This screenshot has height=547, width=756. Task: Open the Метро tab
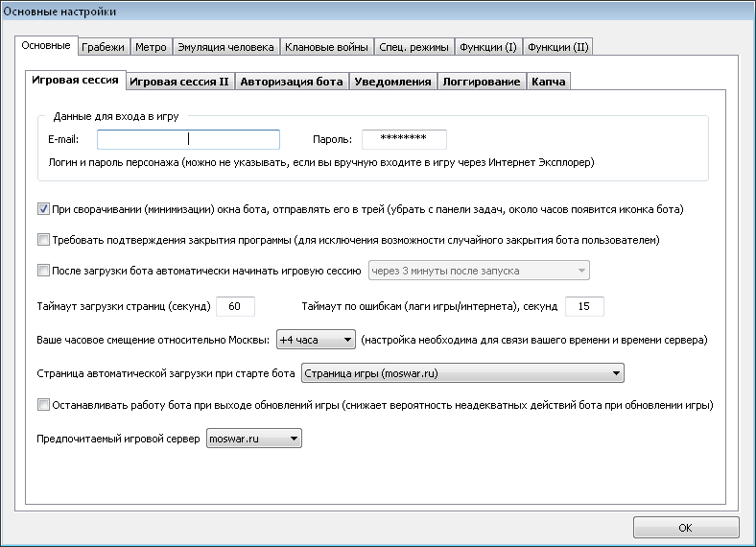pyautogui.click(x=151, y=47)
